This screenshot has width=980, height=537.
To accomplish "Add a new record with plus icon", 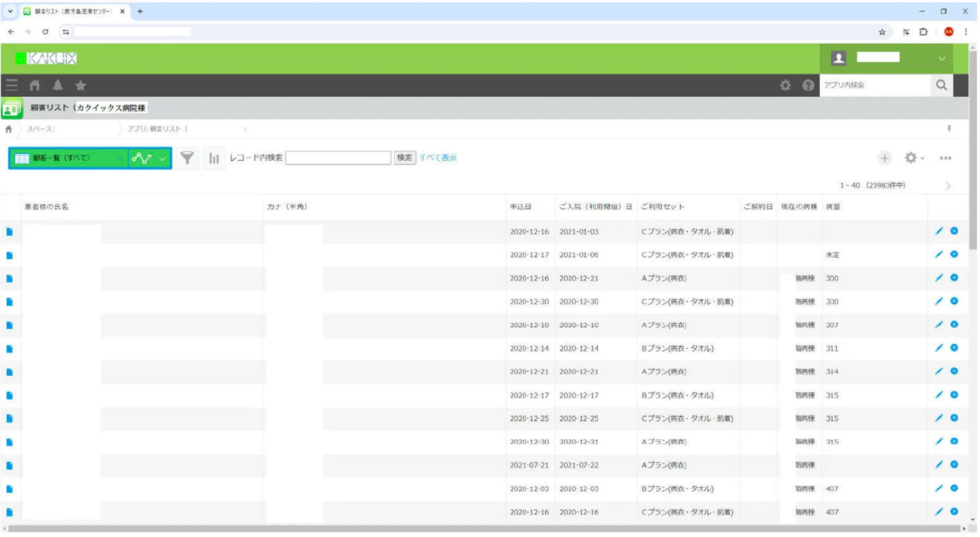I will pyautogui.click(x=884, y=158).
